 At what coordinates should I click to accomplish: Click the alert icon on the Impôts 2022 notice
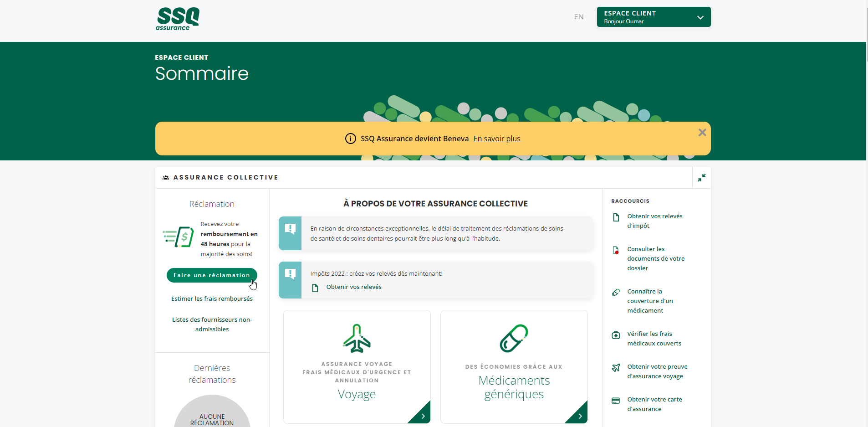290,273
